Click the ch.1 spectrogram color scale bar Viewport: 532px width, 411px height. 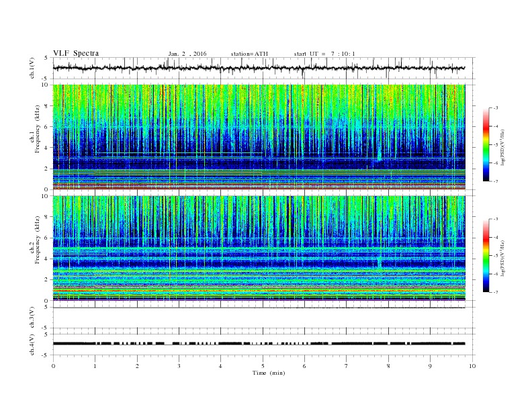click(486, 145)
